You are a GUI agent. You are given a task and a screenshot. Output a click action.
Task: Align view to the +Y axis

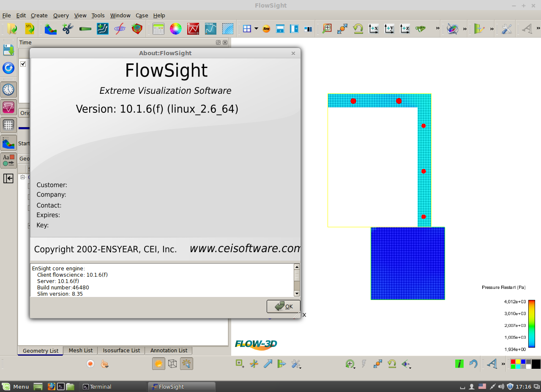[x=389, y=29]
